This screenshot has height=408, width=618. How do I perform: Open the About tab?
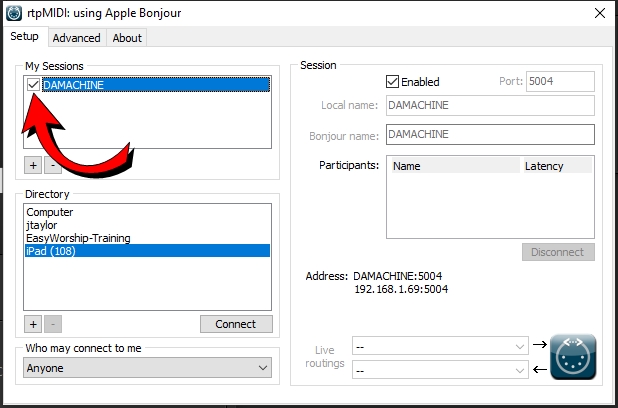(127, 38)
